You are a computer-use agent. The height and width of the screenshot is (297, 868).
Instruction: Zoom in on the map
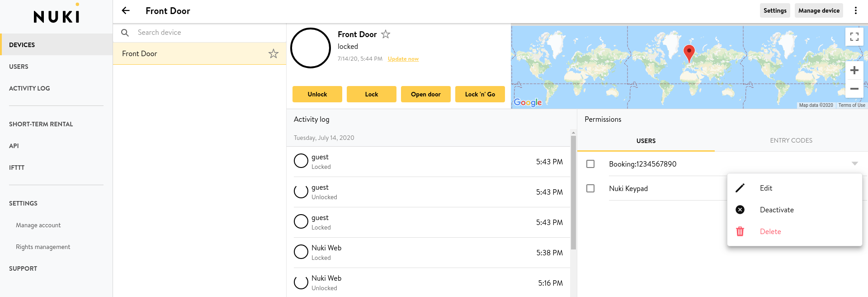pyautogui.click(x=854, y=70)
